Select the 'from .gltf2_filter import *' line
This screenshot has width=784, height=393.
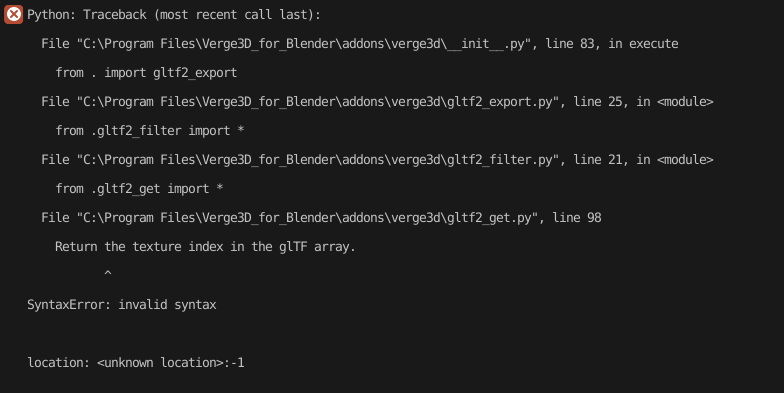point(150,131)
